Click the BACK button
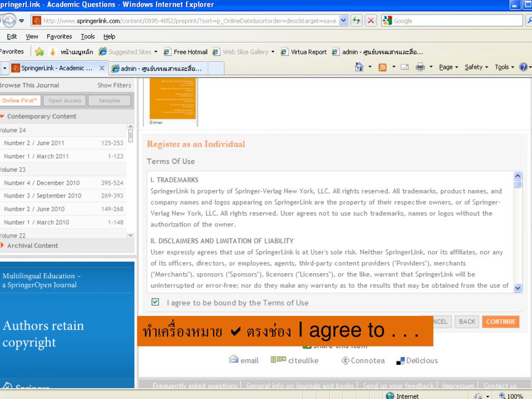Screen dimensions: 532x399 pyautogui.click(x=467, y=322)
